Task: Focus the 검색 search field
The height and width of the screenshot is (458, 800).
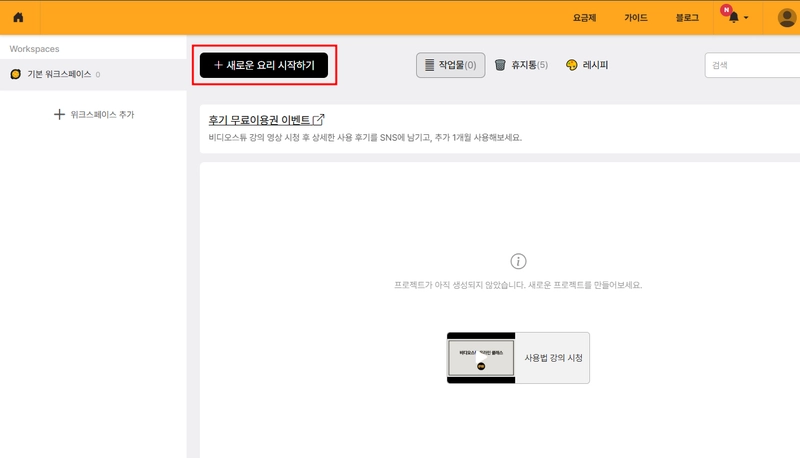Action: tap(752, 65)
